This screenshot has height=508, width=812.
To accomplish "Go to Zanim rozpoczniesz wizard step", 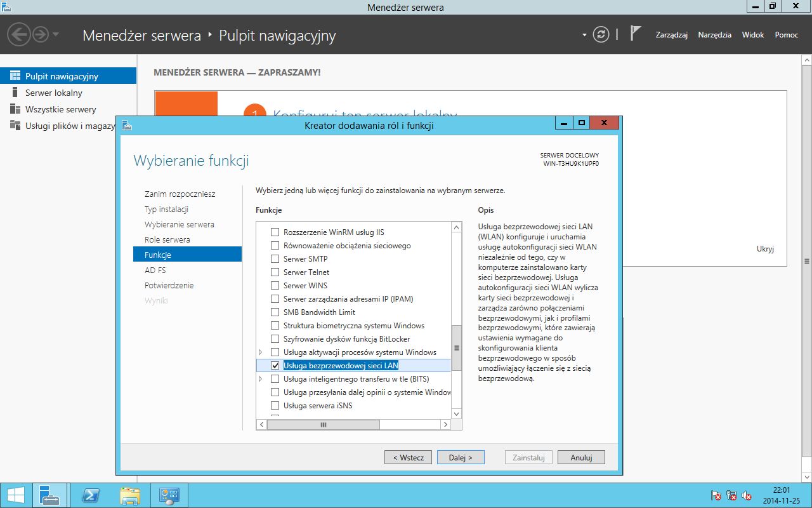I will point(180,194).
